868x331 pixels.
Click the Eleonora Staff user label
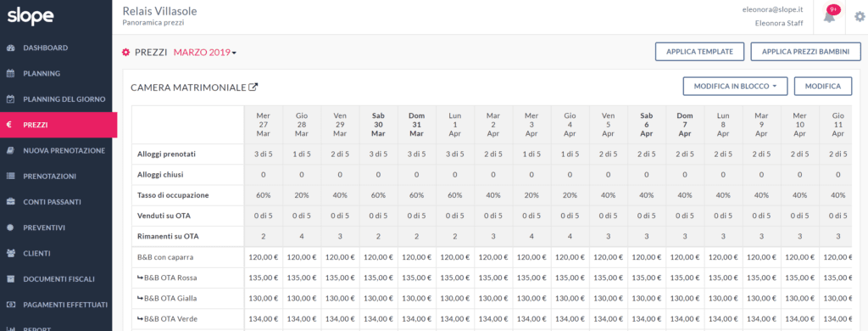(780, 23)
